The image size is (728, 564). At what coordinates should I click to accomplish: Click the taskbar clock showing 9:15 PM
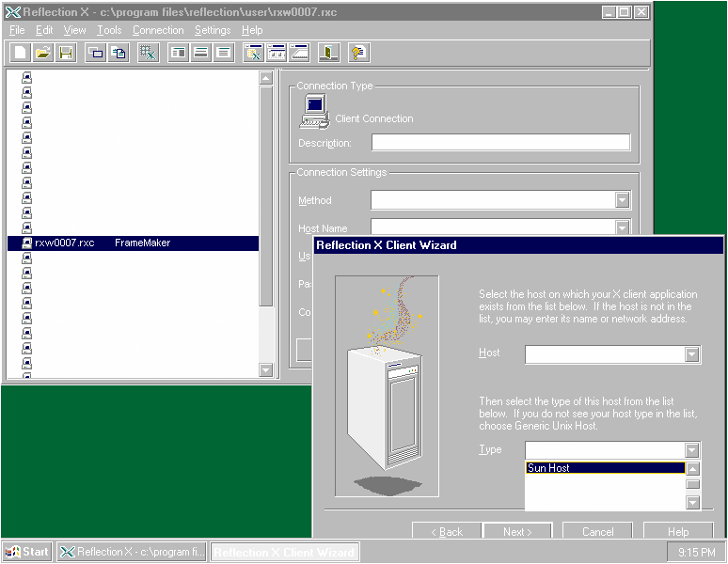point(695,553)
